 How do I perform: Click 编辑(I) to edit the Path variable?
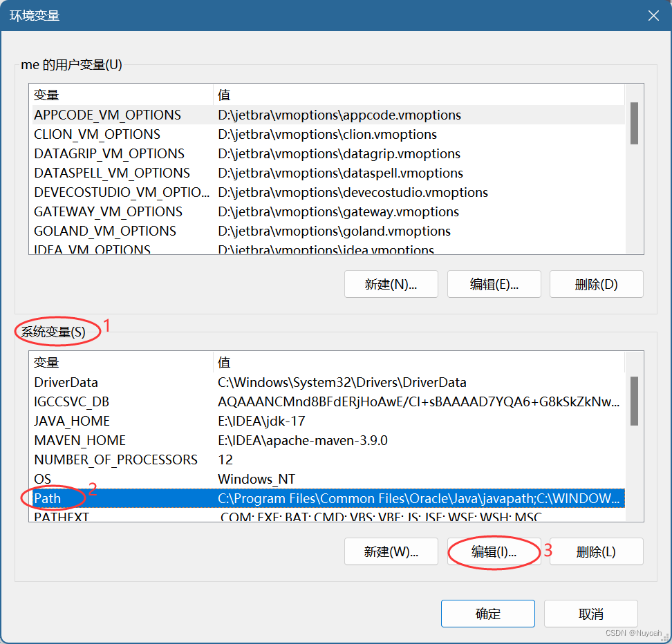tap(494, 551)
